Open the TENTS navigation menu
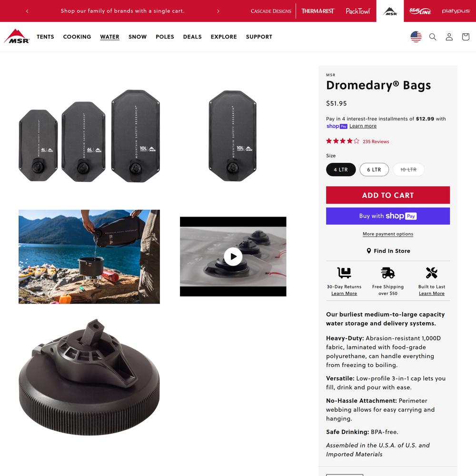Screen dimensions: 476x476 (x=45, y=37)
